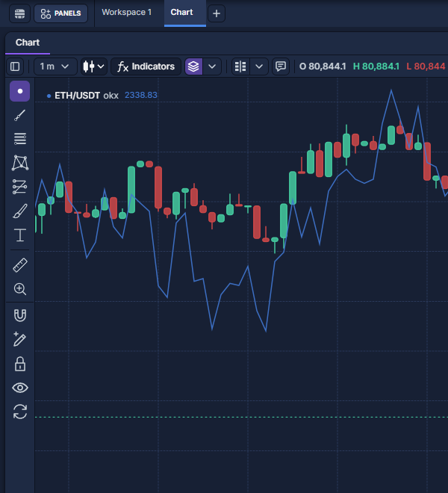Add a new workspace with plus button

pyautogui.click(x=217, y=13)
